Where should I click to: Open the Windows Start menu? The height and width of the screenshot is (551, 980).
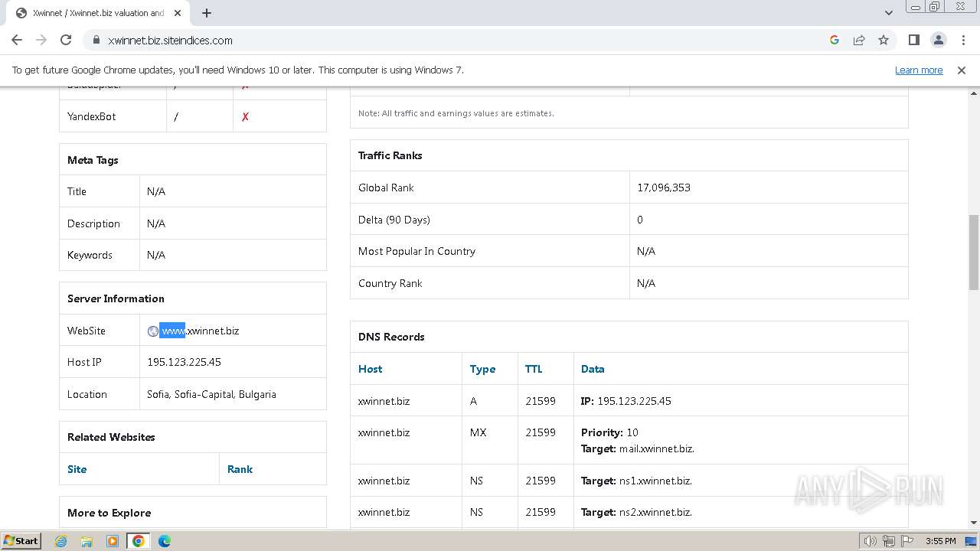21,540
